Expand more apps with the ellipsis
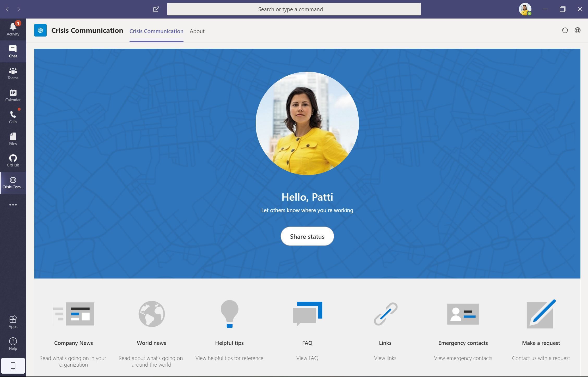This screenshot has height=377, width=588. point(13,205)
